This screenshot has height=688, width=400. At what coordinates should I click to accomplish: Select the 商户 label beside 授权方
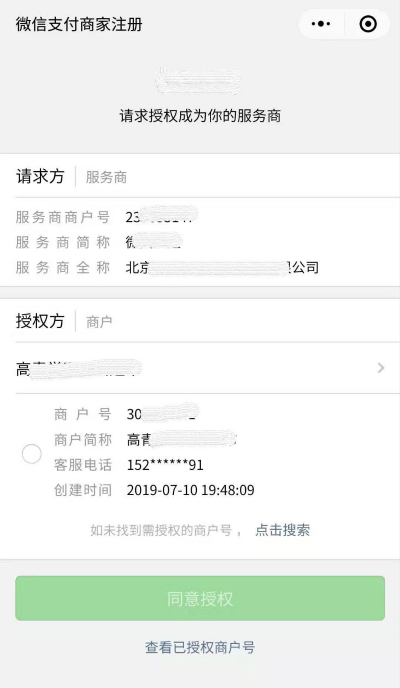tap(99, 322)
